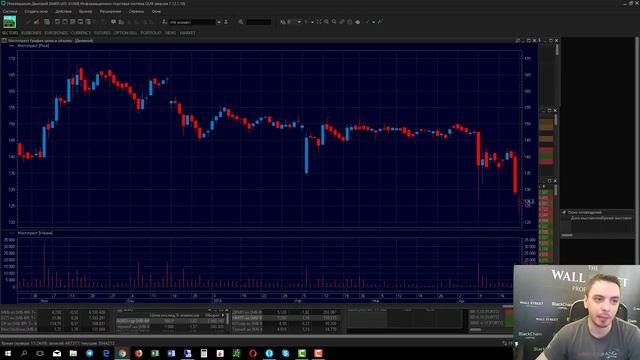
Task: Open the account selection combo box
Action: coord(192,22)
